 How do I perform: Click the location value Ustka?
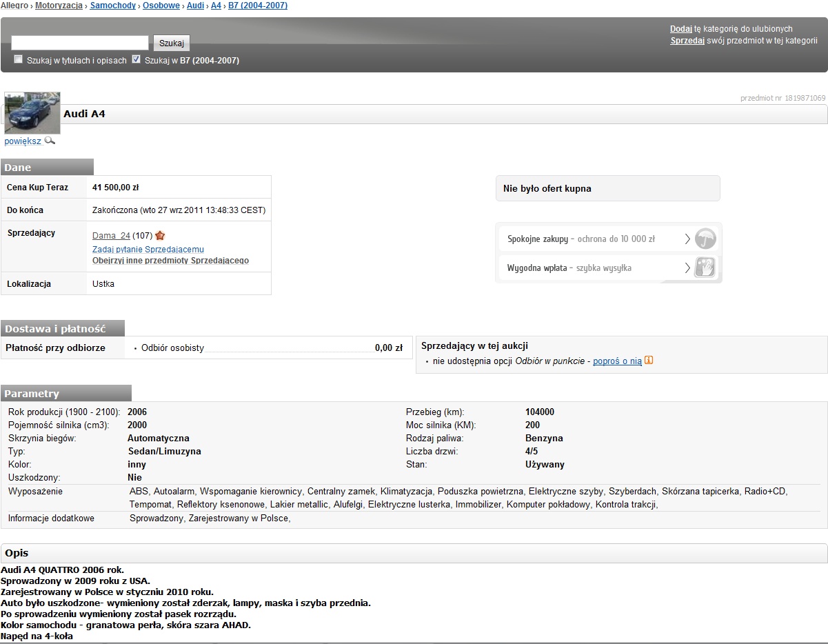103,283
